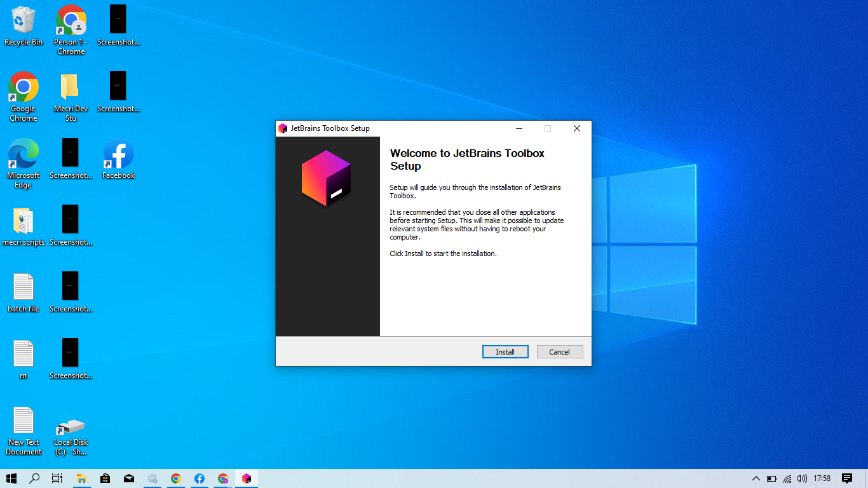Open Task View from the taskbar

pyautogui.click(x=57, y=478)
